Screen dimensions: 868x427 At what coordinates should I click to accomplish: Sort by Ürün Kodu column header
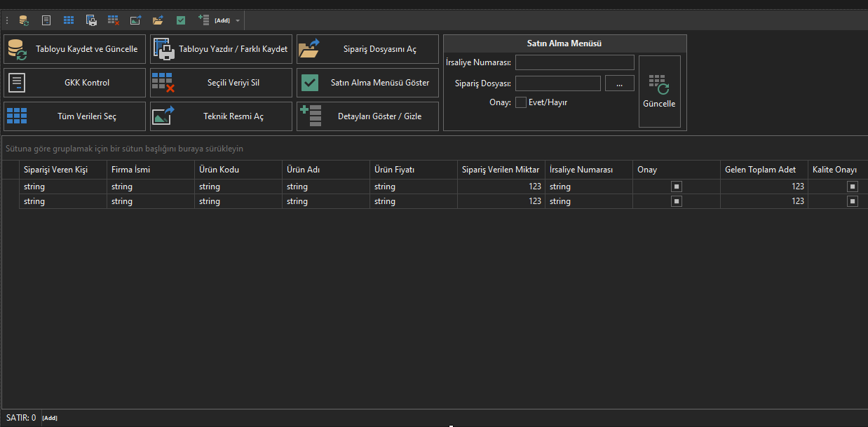[238, 170]
